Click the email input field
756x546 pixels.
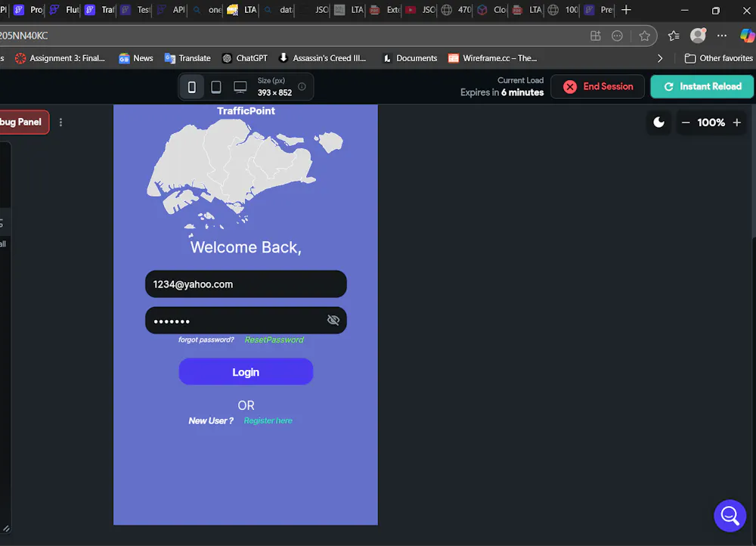(246, 284)
